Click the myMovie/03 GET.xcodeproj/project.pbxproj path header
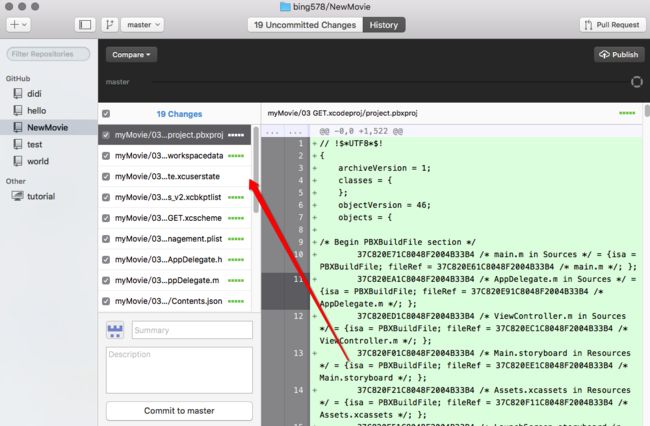The height and width of the screenshot is (426, 650). [x=342, y=113]
